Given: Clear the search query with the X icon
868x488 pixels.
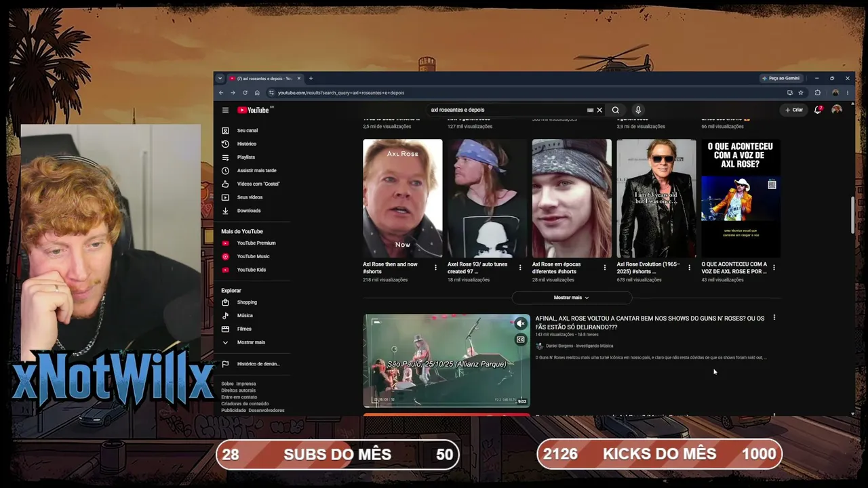Looking at the screenshot, I should tap(599, 110).
